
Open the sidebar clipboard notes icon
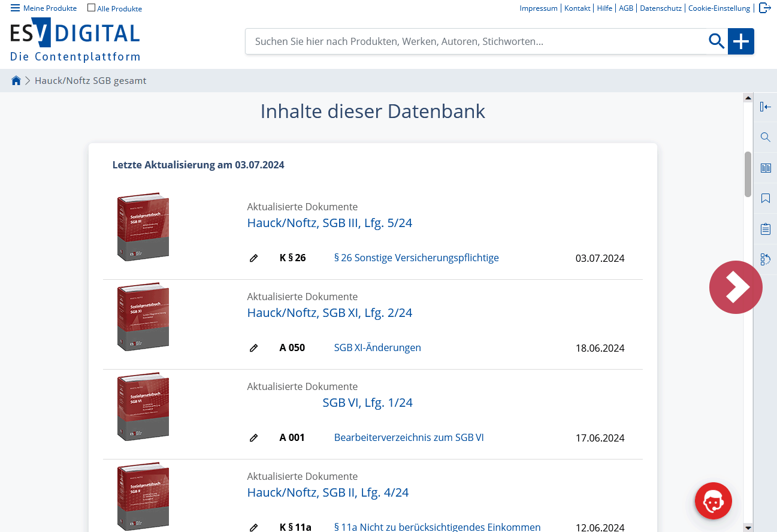(765, 229)
